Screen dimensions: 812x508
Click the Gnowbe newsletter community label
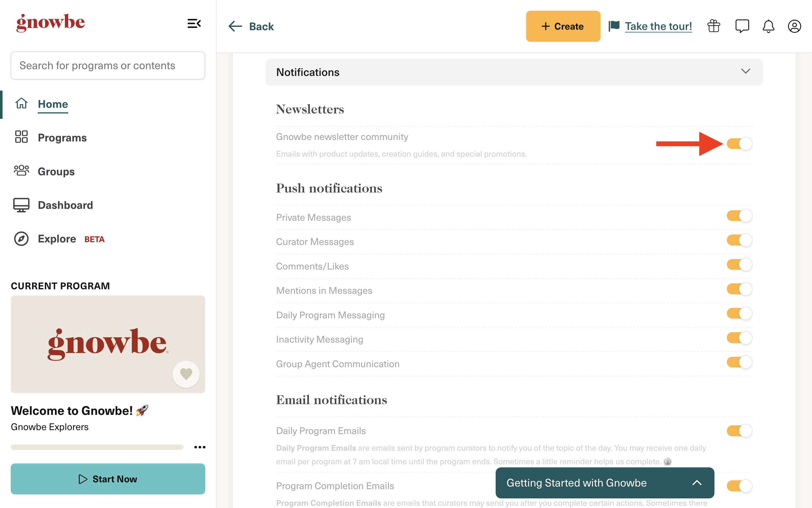pos(342,137)
